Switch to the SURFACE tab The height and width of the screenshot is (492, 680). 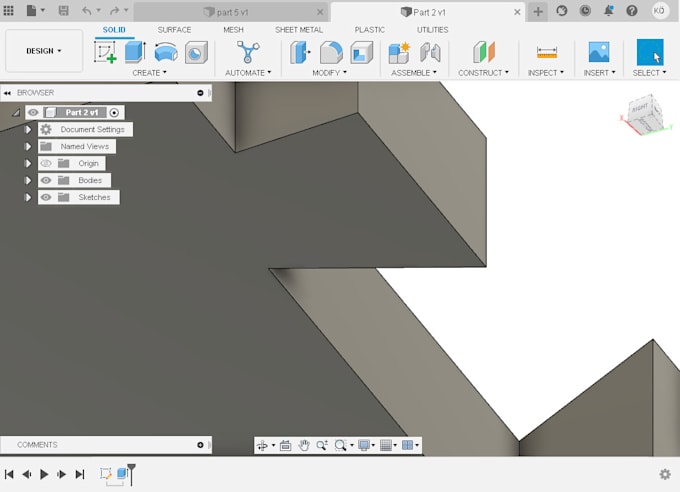(174, 30)
